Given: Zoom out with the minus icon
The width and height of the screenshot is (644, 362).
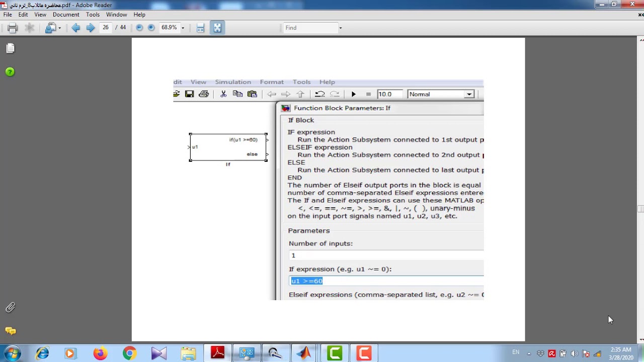Looking at the screenshot, I should point(139,28).
